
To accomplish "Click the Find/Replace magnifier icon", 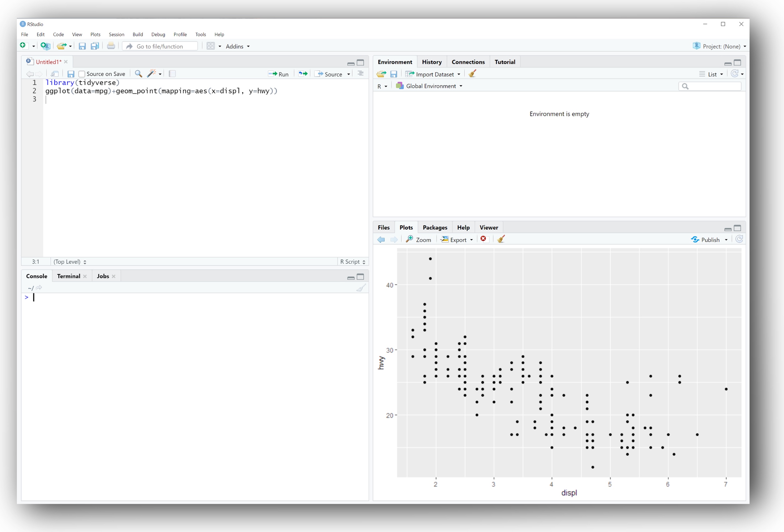I will click(138, 73).
